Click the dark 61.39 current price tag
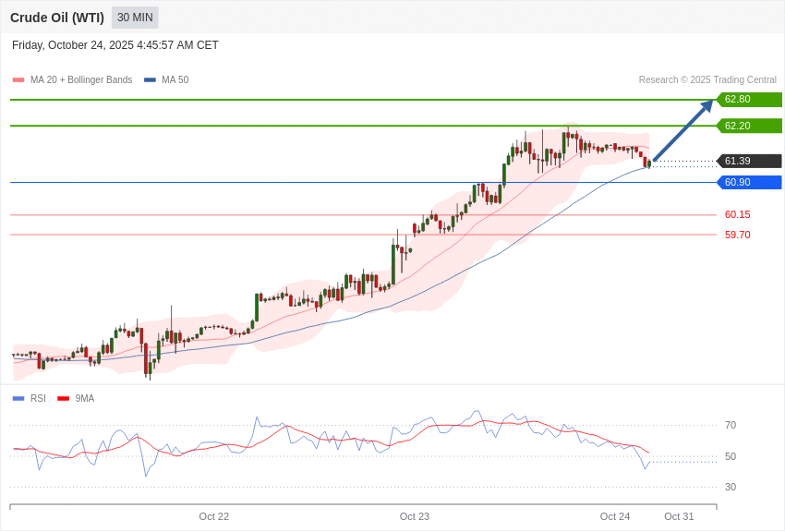 (749, 161)
